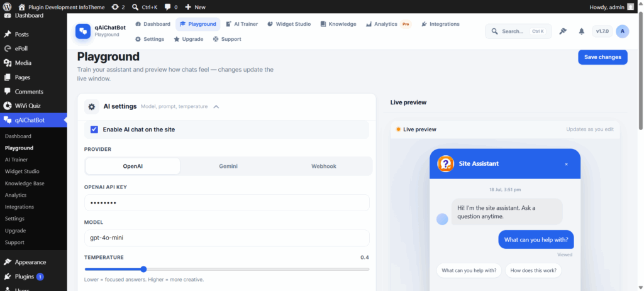Click the qAiChatBot blue logo icon
This screenshot has width=644, height=291.
(x=83, y=31)
